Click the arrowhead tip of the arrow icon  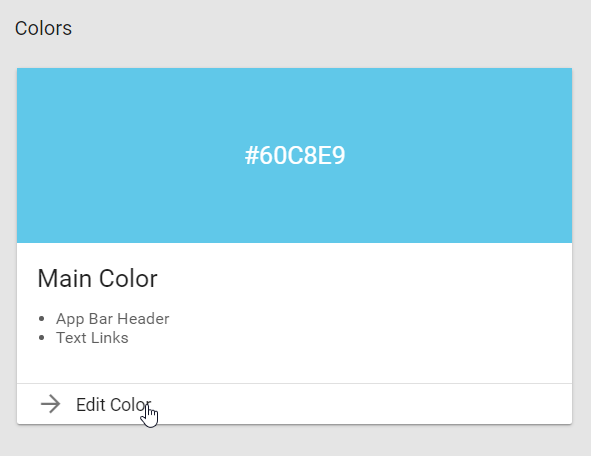[x=57, y=404]
